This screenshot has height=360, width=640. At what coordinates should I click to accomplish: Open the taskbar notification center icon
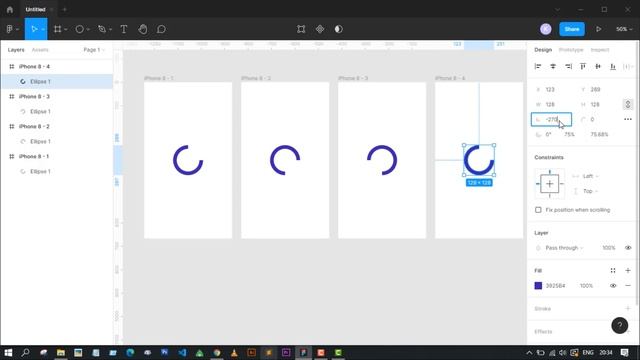[624, 353]
